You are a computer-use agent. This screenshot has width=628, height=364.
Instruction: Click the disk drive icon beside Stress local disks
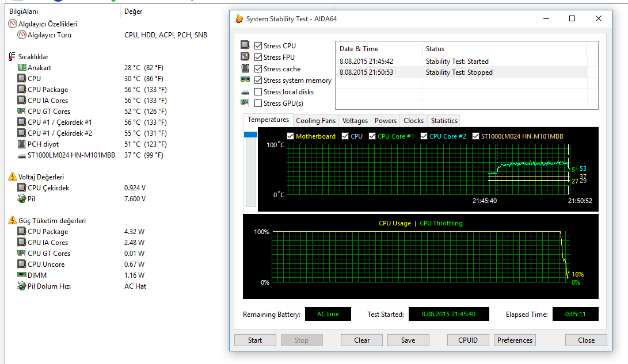tap(245, 93)
